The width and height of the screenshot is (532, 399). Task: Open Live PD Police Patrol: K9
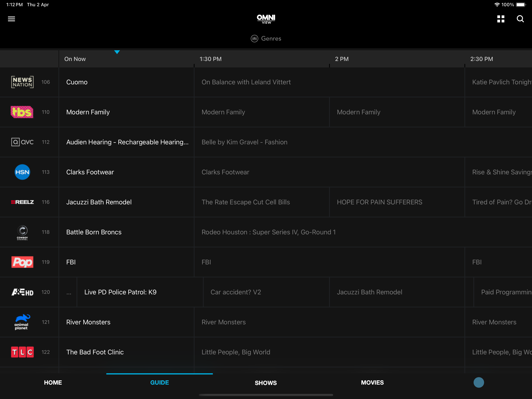coord(140,292)
